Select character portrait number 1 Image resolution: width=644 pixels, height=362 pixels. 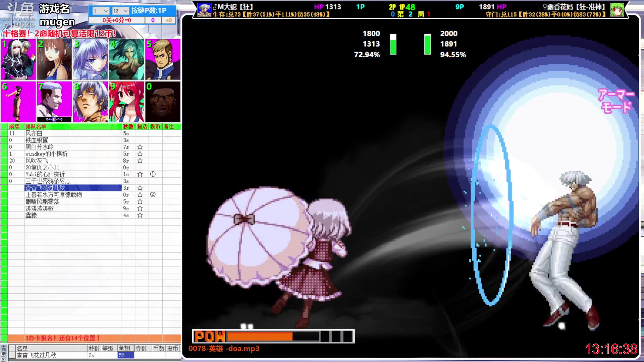18,59
